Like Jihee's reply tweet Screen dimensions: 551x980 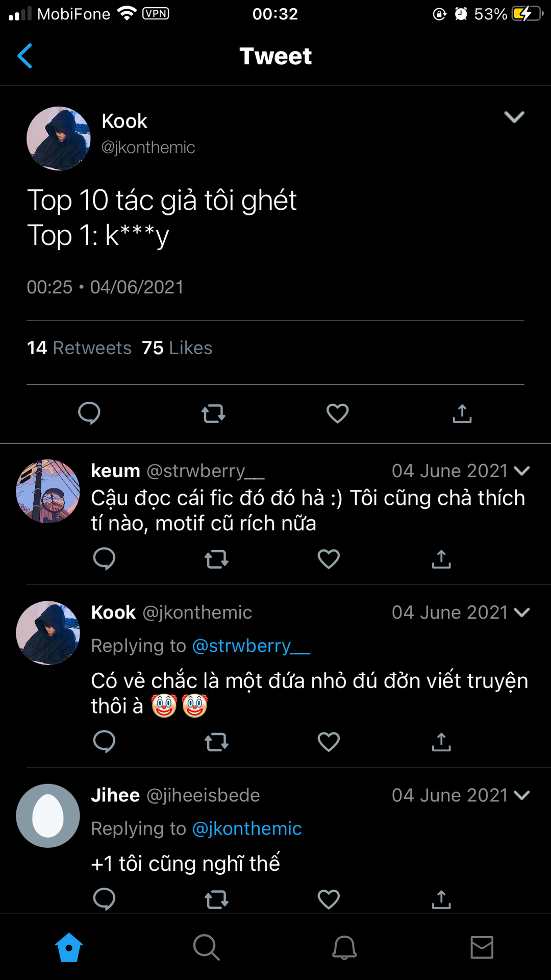coord(329,899)
